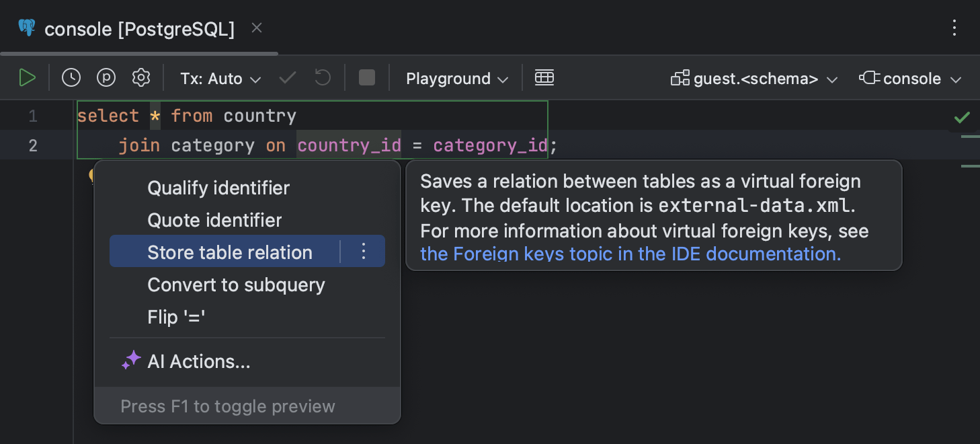Open console settings via the gear icon
This screenshot has height=444, width=980.
coord(140,77)
